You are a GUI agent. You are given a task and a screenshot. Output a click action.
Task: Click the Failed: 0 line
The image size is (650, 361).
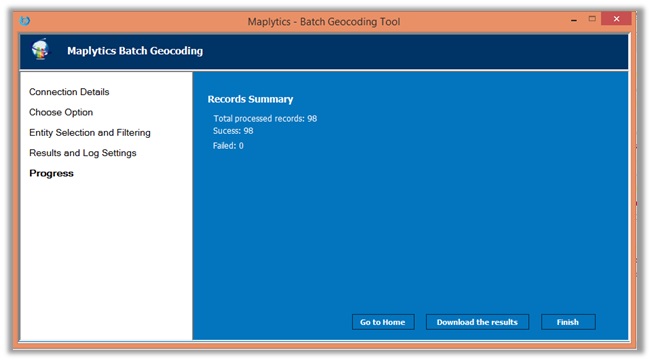tap(228, 145)
